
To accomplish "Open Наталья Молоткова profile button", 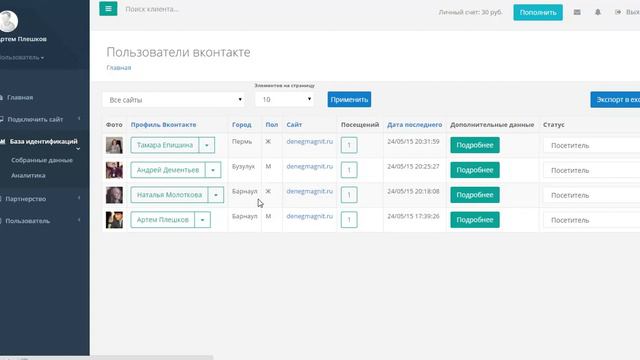I will (x=169, y=195).
